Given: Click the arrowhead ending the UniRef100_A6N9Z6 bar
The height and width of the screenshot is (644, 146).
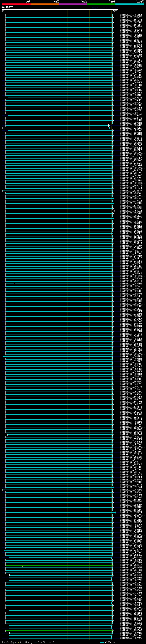Looking at the screenshot, I should coord(114,211).
